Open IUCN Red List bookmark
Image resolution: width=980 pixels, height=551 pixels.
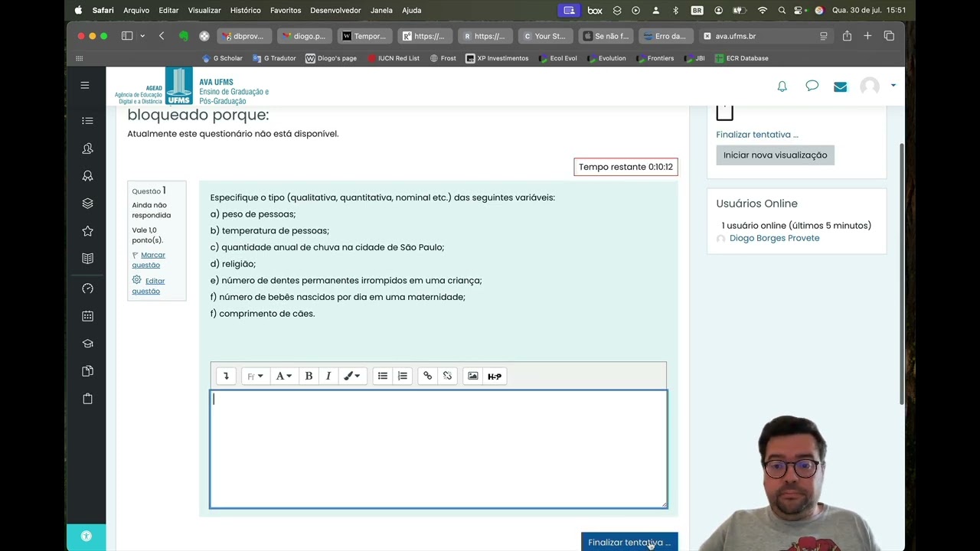tap(393, 58)
